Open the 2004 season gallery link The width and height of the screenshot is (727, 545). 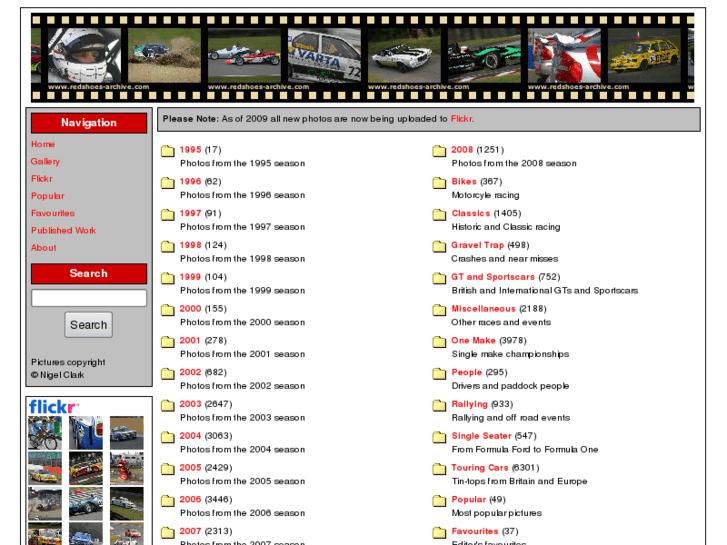191,436
